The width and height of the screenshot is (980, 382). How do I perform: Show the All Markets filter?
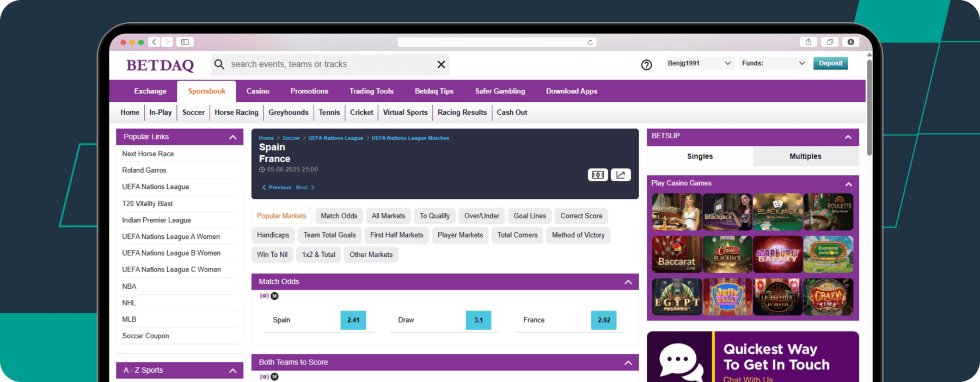coord(389,216)
